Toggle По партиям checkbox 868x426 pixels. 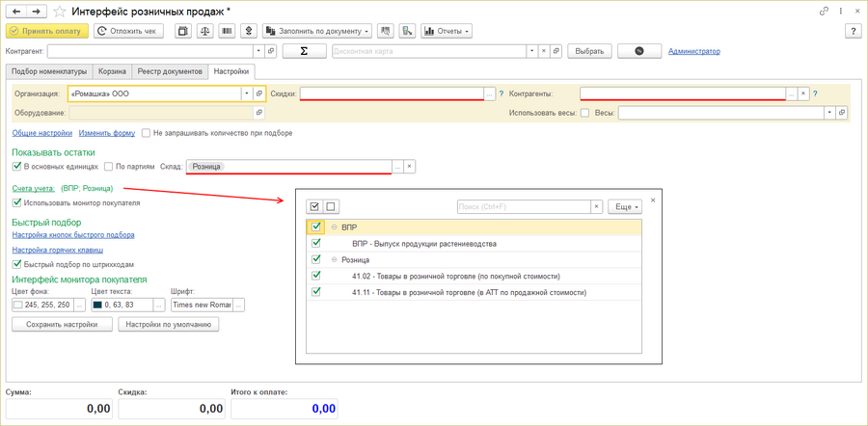point(108,166)
